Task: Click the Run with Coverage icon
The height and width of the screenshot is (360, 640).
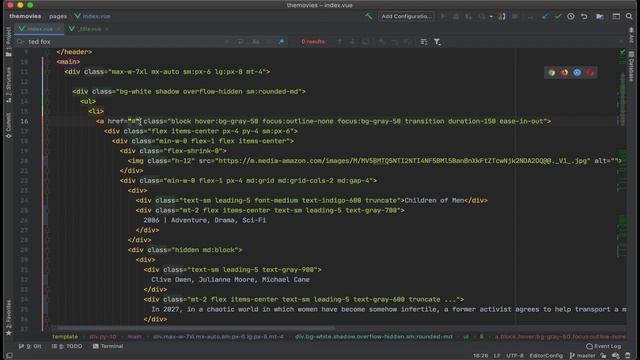Action: coord(469,16)
